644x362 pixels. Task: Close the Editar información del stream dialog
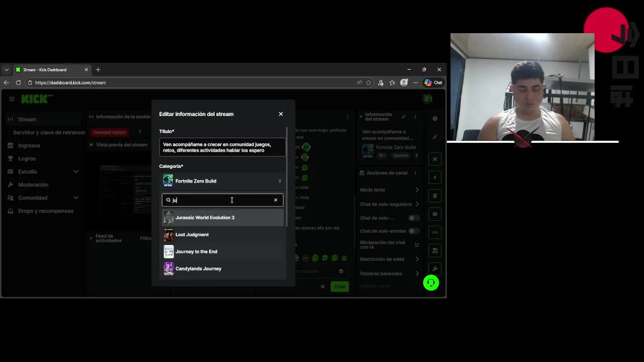coord(281,114)
